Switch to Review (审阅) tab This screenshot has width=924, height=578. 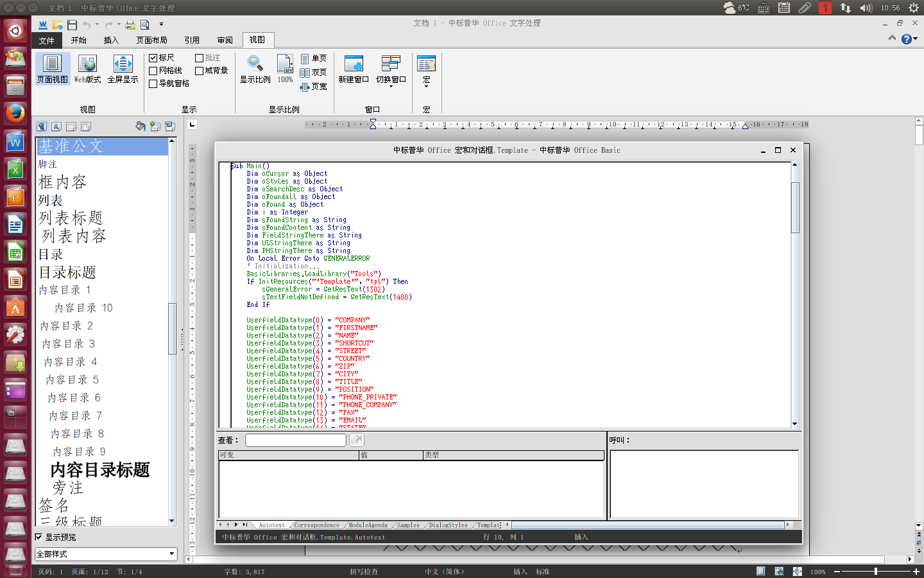(225, 40)
